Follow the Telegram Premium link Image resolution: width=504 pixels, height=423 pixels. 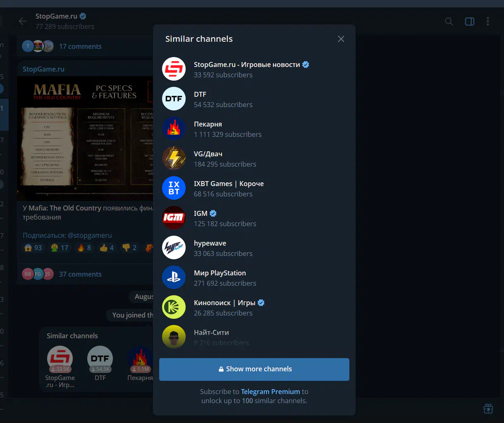pos(270,392)
